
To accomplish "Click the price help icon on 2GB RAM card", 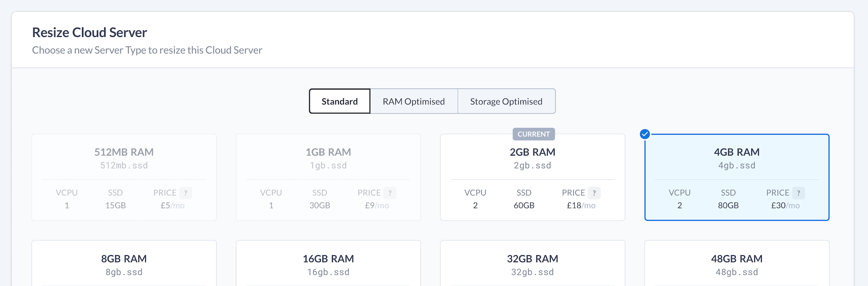I will tap(594, 193).
